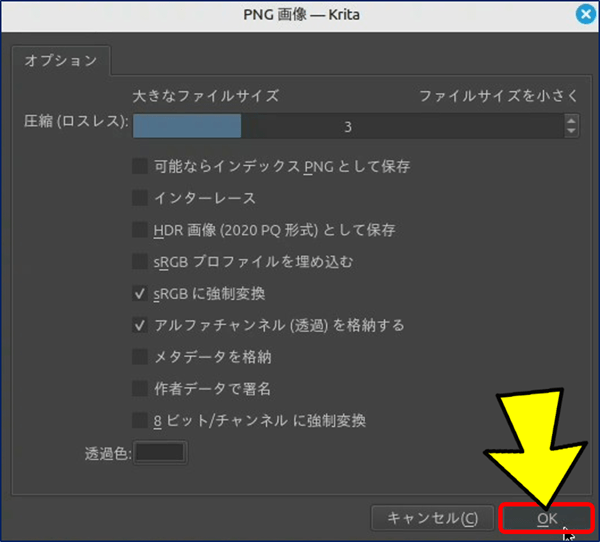Tick the 作者データで署名 checkbox
Screen dimensions: 600x542
pos(141,388)
